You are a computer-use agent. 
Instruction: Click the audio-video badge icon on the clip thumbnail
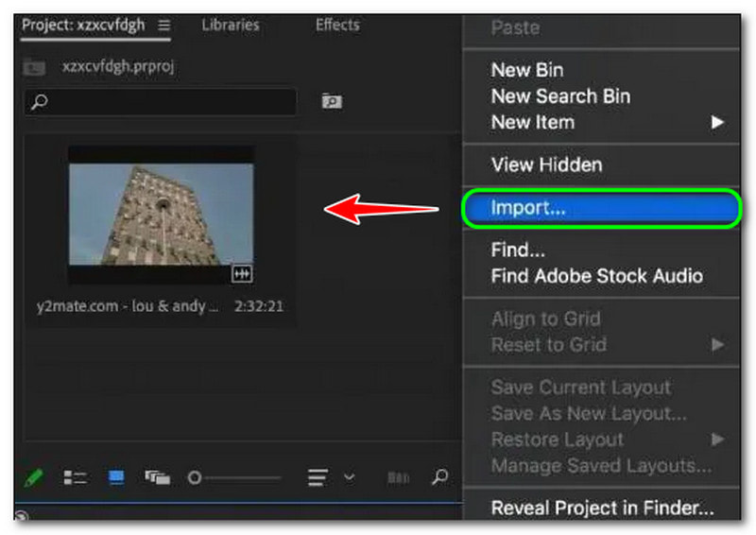242,273
